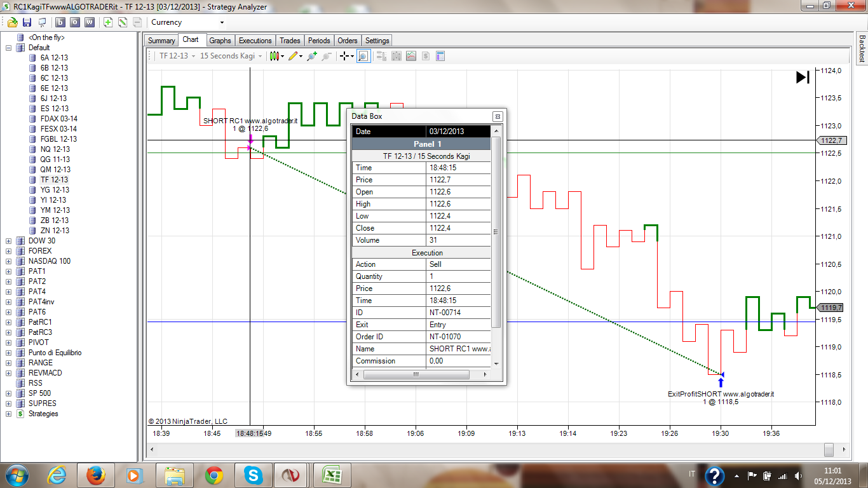Click the magenta short entry arrow marker
868x488 pixels.
click(x=250, y=139)
